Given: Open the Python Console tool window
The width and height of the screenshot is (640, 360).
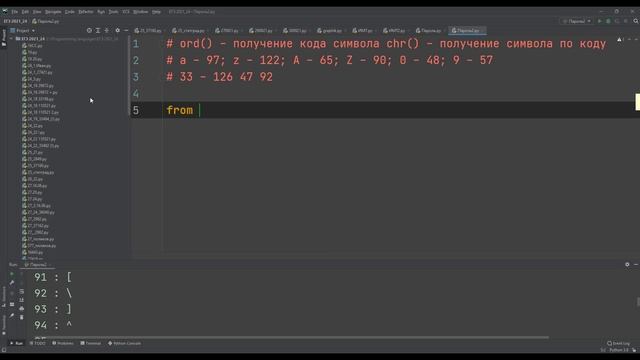Looking at the screenshot, I should (124, 343).
